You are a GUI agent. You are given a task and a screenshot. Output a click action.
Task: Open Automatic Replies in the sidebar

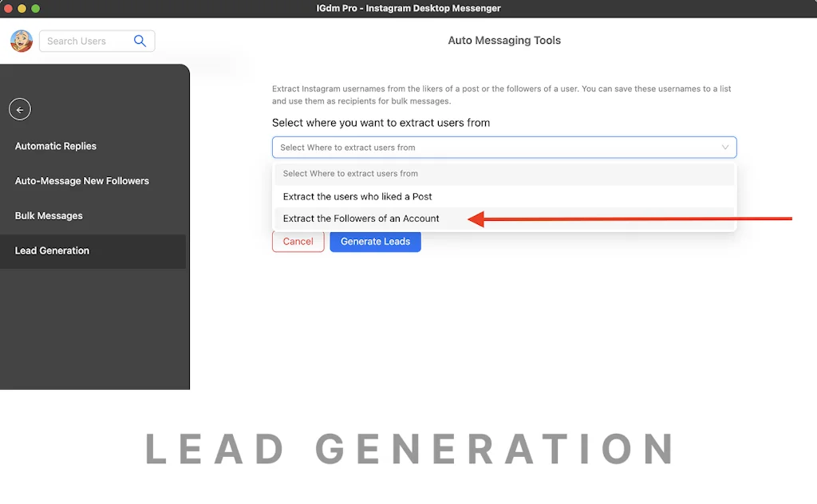click(x=56, y=146)
